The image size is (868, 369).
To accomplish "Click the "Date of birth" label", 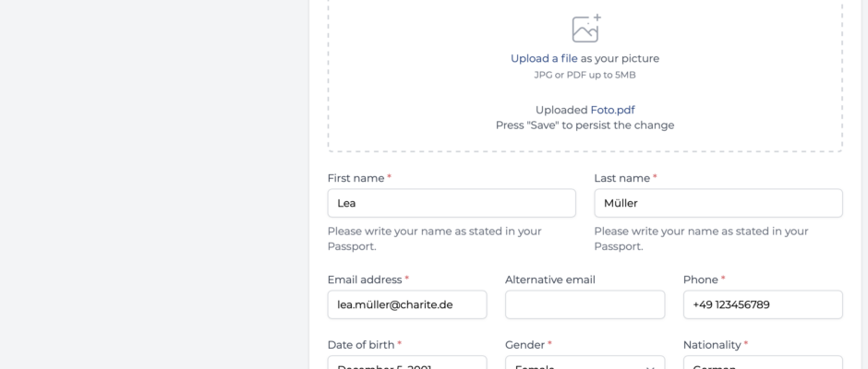I will (x=361, y=345).
